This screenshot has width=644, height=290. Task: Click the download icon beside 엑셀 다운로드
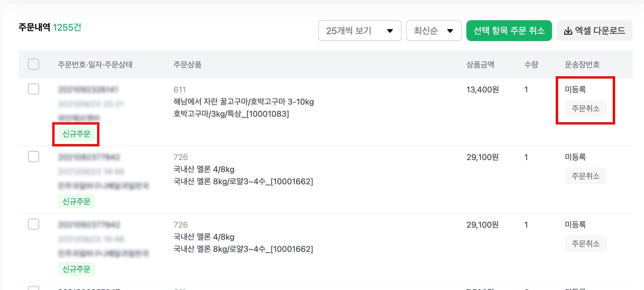[568, 31]
